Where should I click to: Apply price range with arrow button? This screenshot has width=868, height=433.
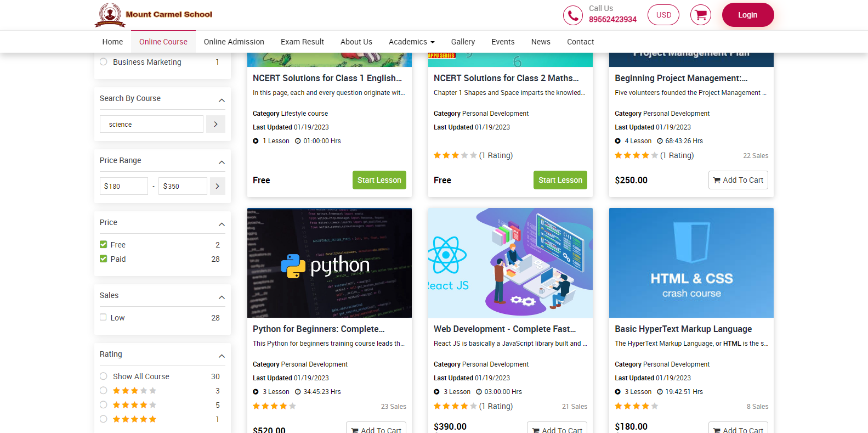tap(217, 187)
